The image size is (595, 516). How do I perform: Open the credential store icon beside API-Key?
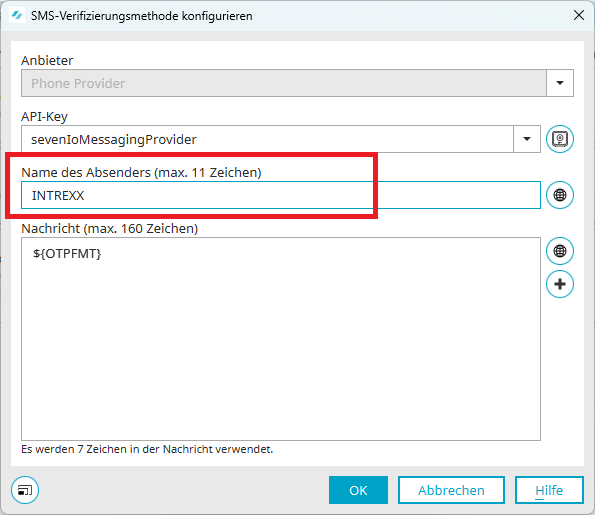[x=560, y=139]
